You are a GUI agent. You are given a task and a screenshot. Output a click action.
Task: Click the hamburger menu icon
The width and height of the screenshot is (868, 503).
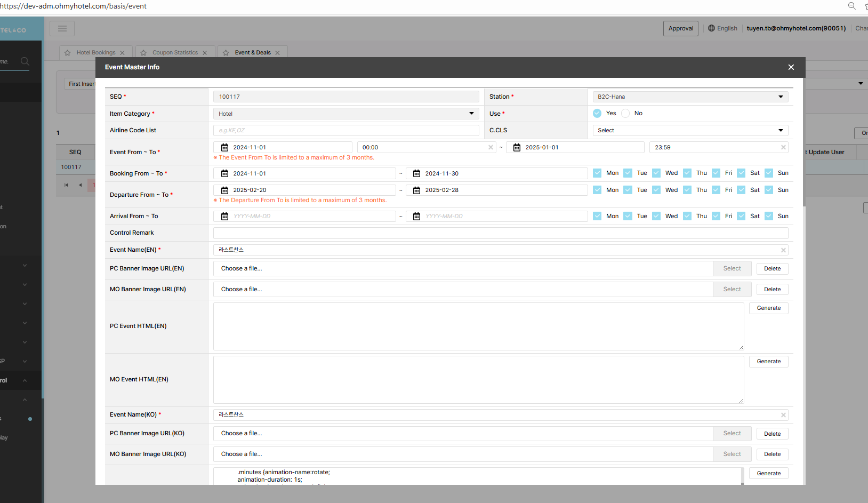click(62, 29)
